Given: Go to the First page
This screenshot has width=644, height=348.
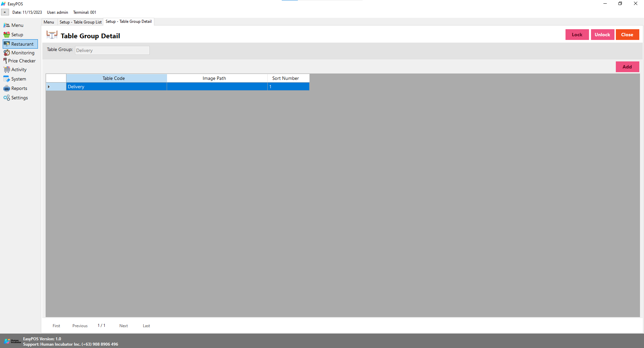Looking at the screenshot, I should (56, 326).
